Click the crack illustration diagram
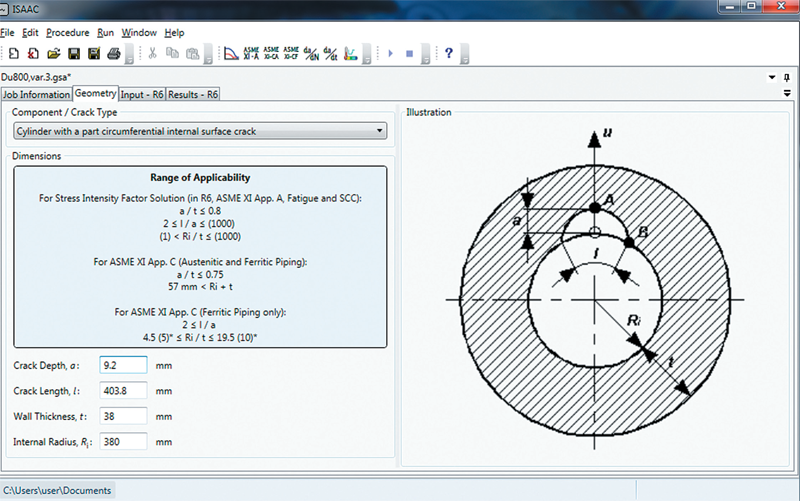This screenshot has width=800, height=501. (x=594, y=291)
